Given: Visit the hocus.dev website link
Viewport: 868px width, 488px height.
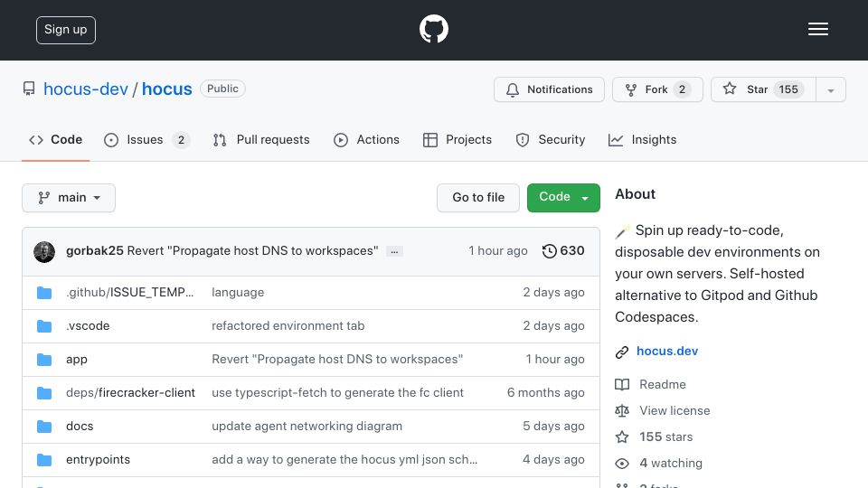Looking at the screenshot, I should tap(667, 352).
